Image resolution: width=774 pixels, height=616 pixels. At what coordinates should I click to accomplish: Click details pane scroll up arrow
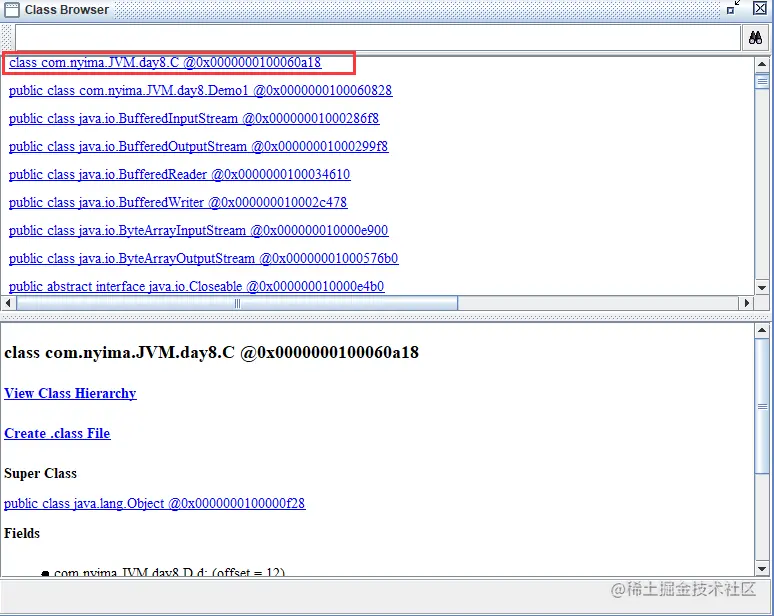(762, 330)
